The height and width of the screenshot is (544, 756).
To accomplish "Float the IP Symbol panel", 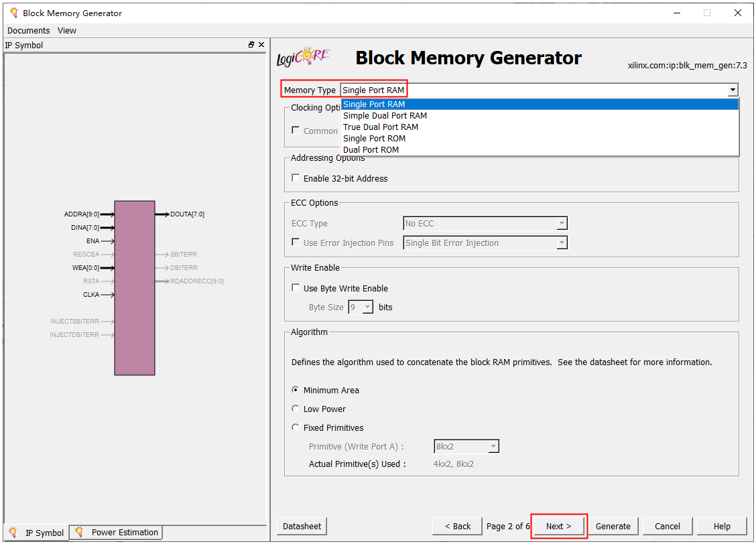I will click(251, 45).
